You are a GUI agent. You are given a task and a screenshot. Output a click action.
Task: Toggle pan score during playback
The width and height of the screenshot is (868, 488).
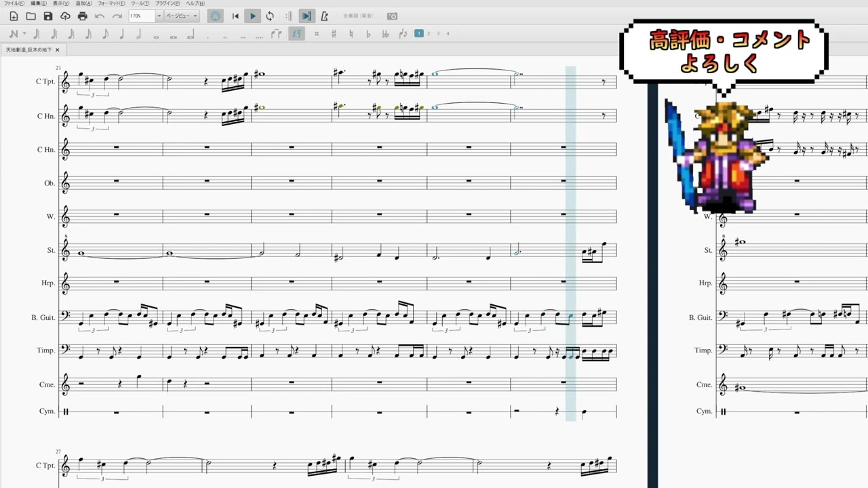tap(307, 16)
